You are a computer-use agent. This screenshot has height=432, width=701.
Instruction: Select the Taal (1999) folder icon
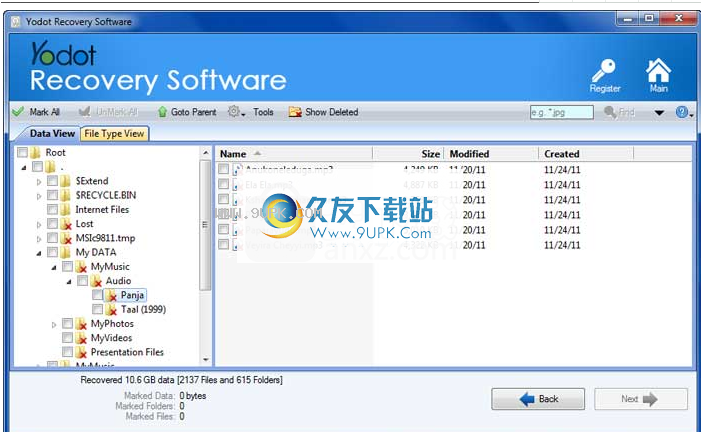click(x=111, y=309)
